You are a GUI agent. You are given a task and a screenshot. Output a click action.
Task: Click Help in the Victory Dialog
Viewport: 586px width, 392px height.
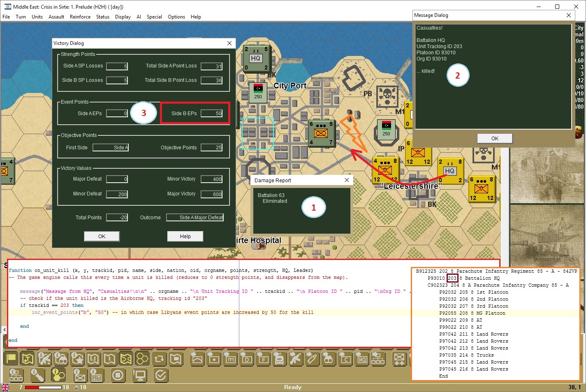tap(185, 237)
